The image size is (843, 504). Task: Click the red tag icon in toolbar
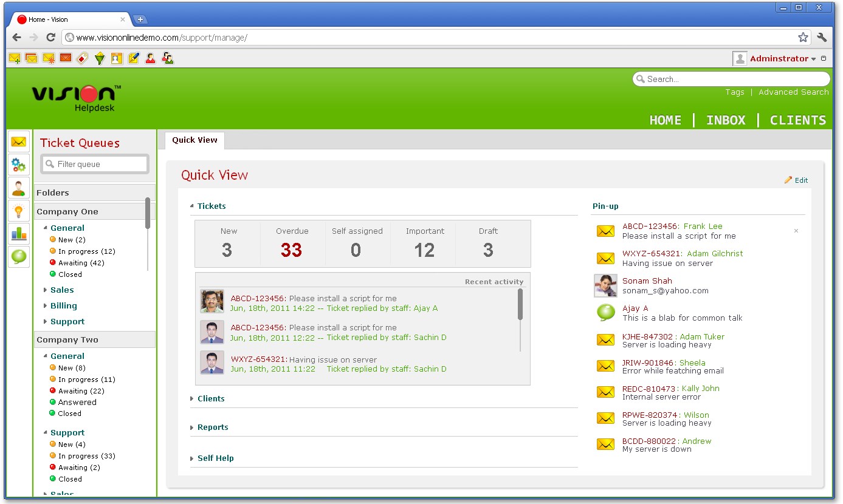tap(83, 58)
